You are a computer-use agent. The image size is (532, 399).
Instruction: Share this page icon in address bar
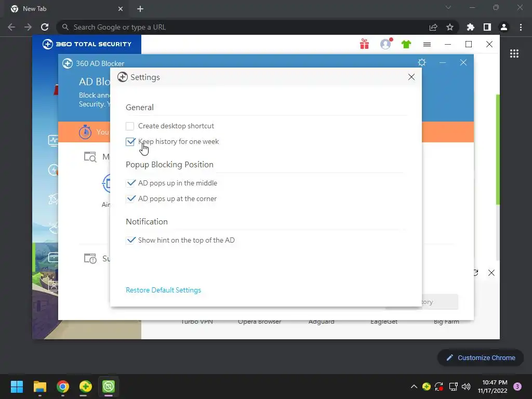click(433, 27)
